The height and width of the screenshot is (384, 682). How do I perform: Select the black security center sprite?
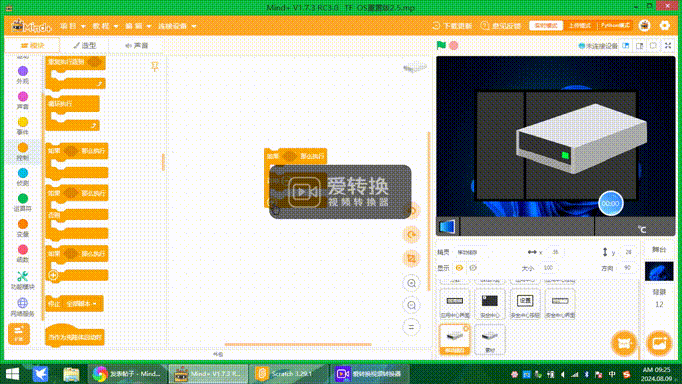tap(490, 304)
